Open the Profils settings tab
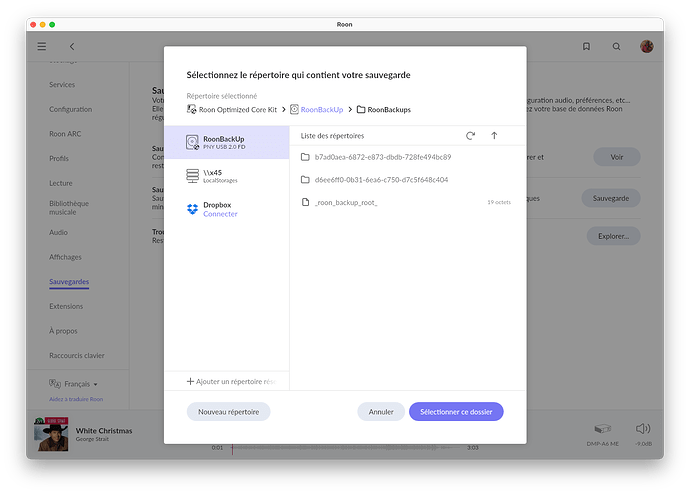Viewport: 690px width, 494px height. pos(59,158)
